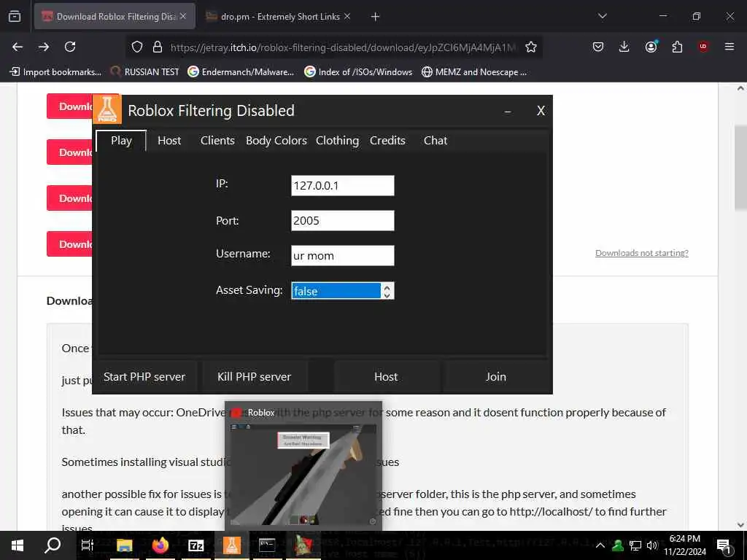This screenshot has width=747, height=560.
Task: Open the Endermanch/Malware bookmark
Action: click(241, 72)
